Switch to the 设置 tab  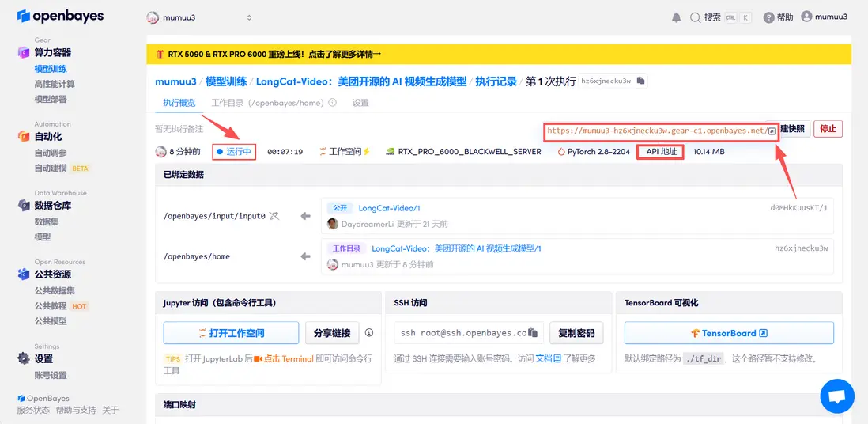click(x=360, y=103)
